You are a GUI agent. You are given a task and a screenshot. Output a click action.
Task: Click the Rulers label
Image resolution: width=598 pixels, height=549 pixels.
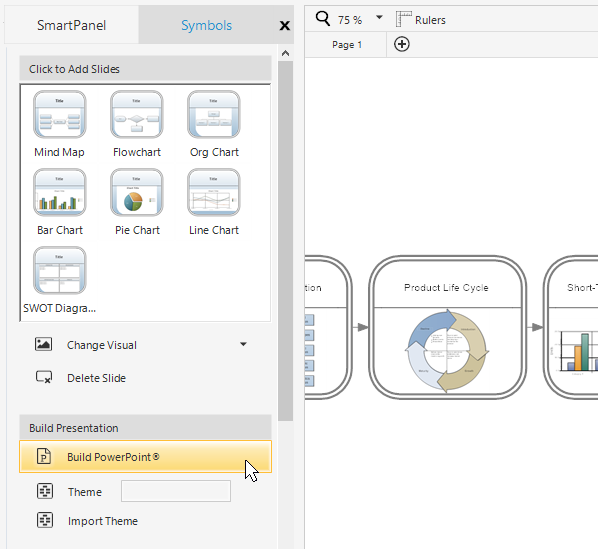pos(430,20)
